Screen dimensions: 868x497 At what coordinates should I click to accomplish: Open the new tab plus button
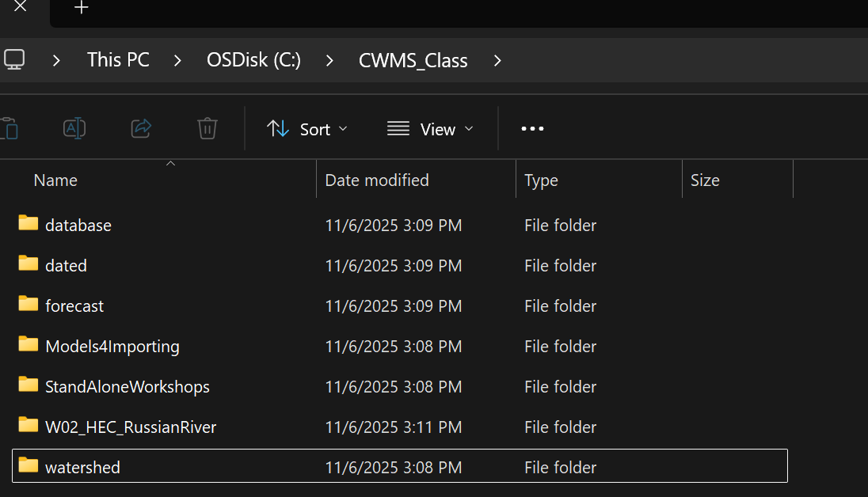coord(81,8)
